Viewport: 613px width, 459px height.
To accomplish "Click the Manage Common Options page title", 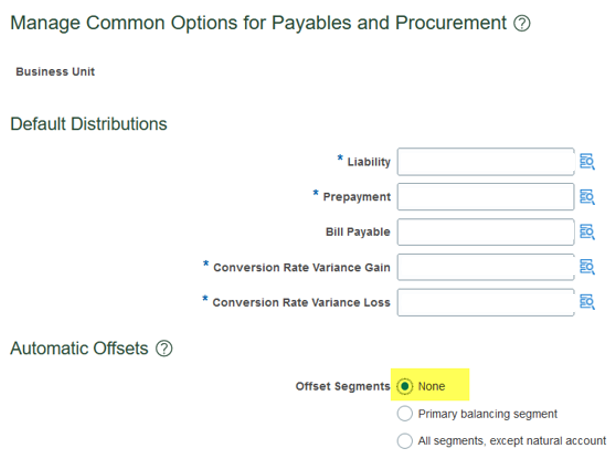I will tap(258, 23).
